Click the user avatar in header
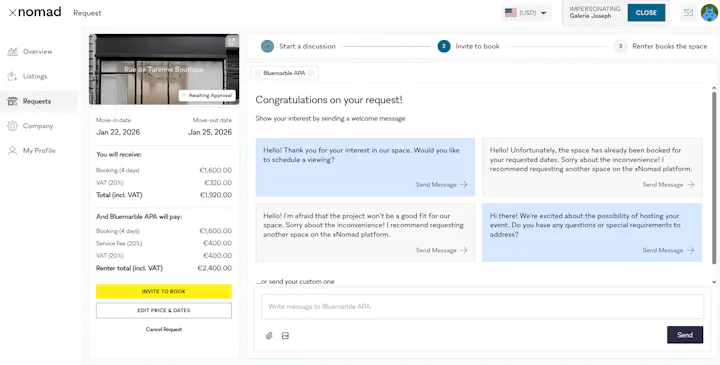The image size is (720, 365). click(x=709, y=12)
